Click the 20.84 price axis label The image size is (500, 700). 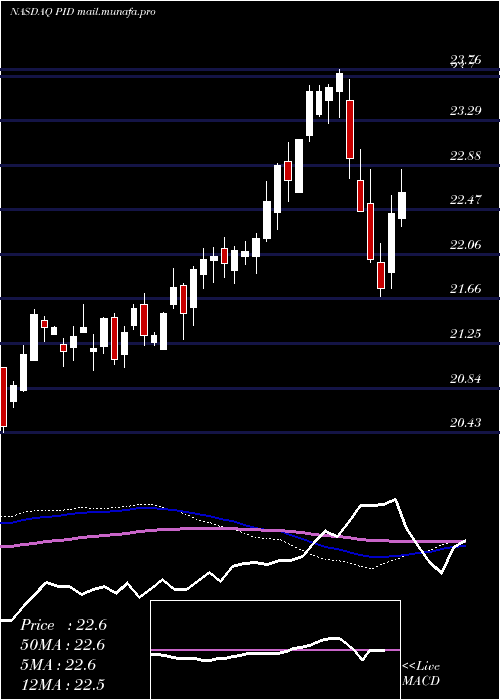[466, 379]
